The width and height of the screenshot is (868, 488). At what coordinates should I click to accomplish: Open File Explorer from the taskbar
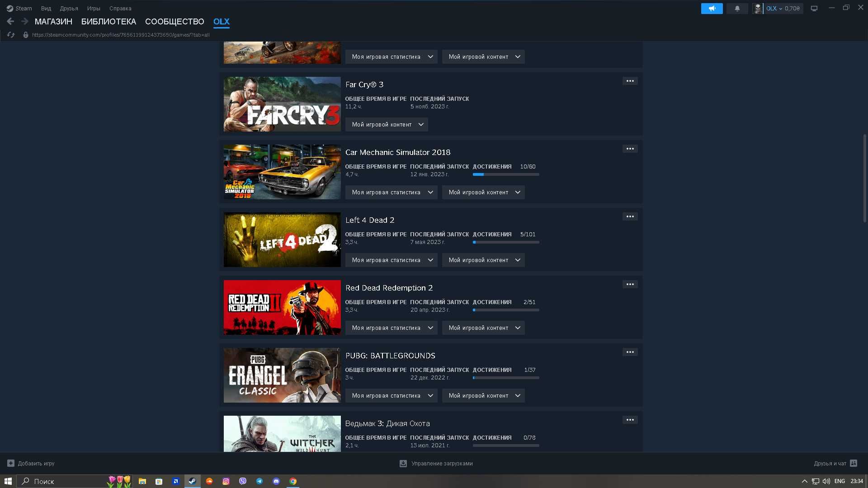[142, 481]
